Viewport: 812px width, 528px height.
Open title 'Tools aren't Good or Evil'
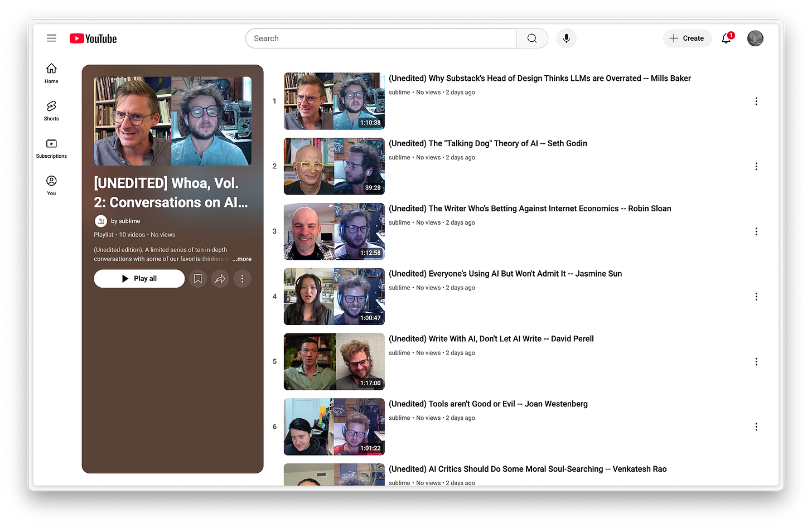(x=488, y=404)
